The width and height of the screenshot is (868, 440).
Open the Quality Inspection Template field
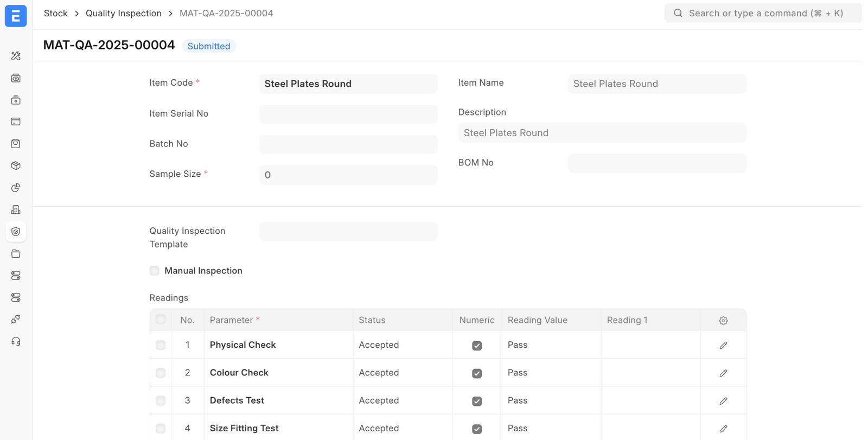pos(348,232)
